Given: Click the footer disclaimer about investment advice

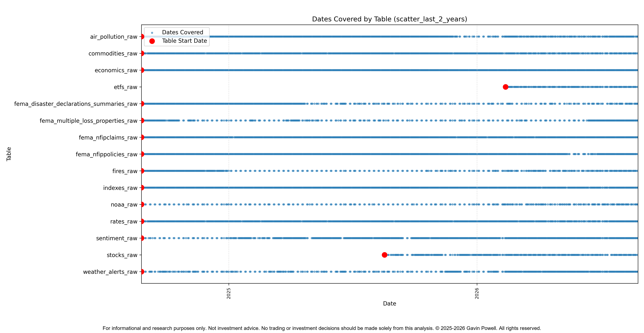Looking at the screenshot, I should (x=322, y=328).
